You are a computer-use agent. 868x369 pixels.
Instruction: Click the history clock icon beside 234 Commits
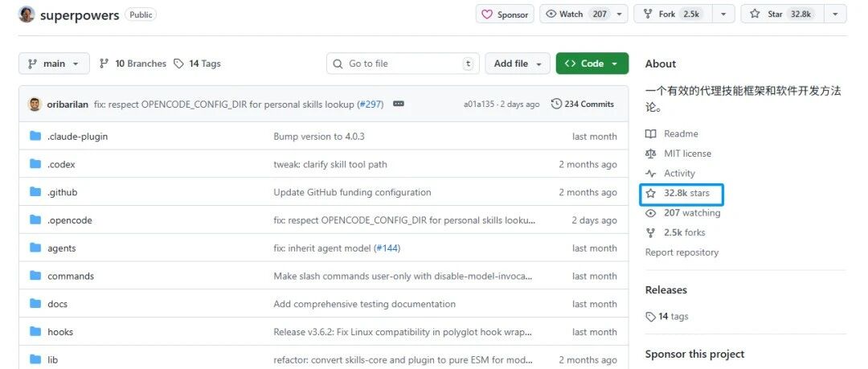click(556, 104)
